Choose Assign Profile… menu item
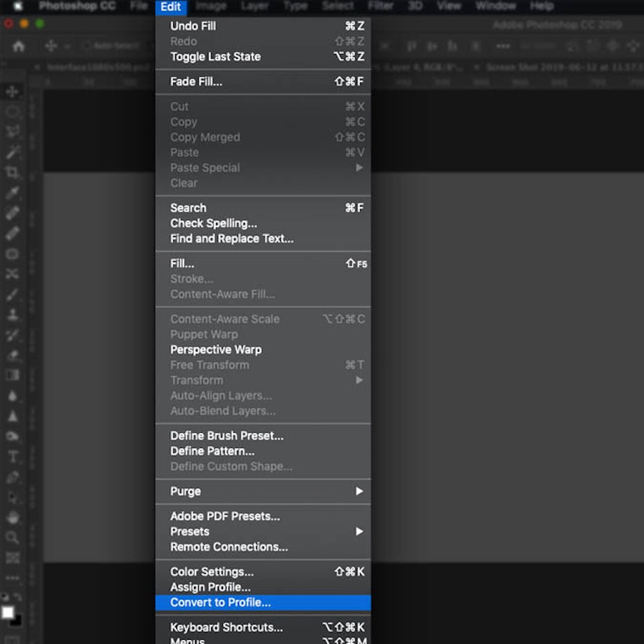The height and width of the screenshot is (644, 644). 263,587
